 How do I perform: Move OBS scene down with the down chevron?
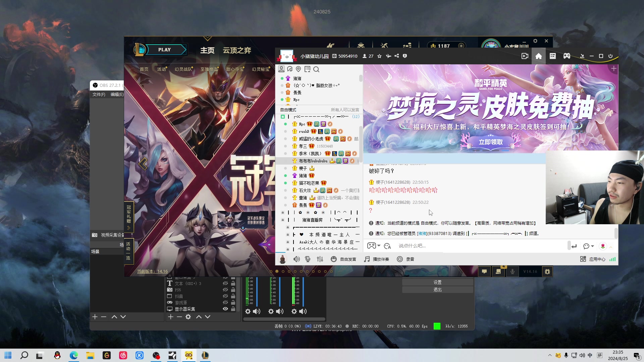(123, 317)
